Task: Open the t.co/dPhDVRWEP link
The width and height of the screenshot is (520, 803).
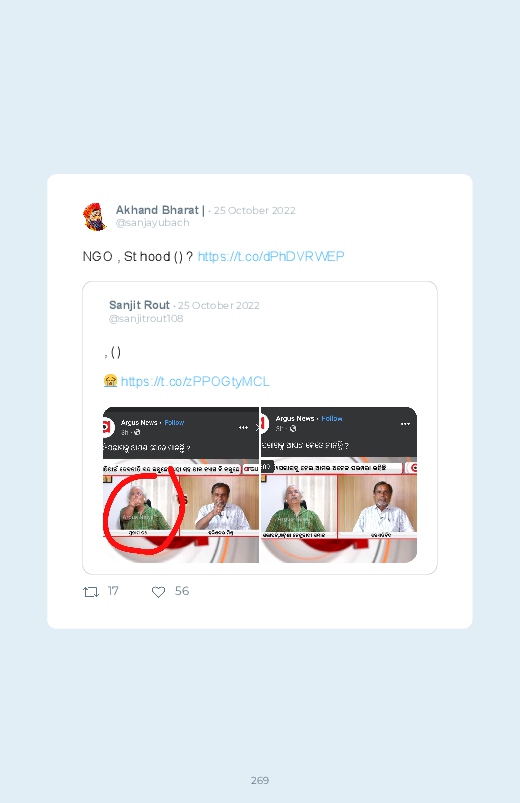Action: (271, 256)
